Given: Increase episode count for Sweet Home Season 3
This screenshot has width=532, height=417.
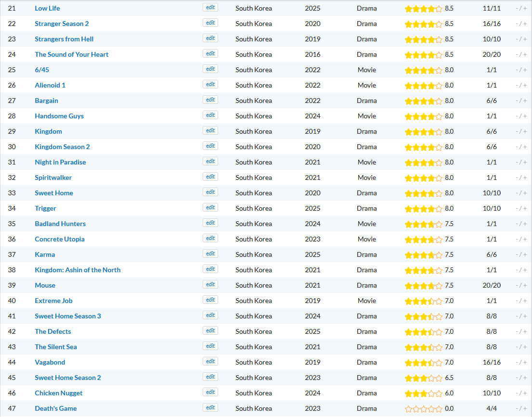Looking at the screenshot, I should tap(525, 316).
